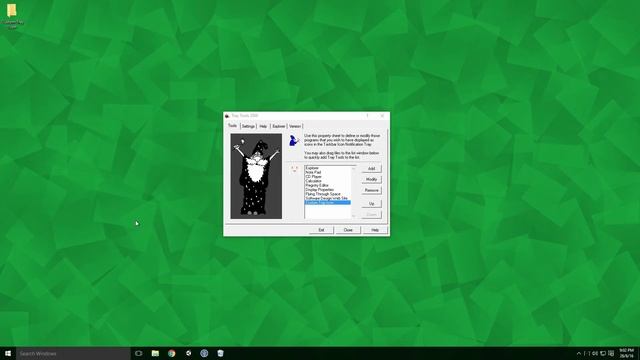The height and width of the screenshot is (360, 640).
Task: Open the clock and date flyout
Action: (x=627, y=353)
